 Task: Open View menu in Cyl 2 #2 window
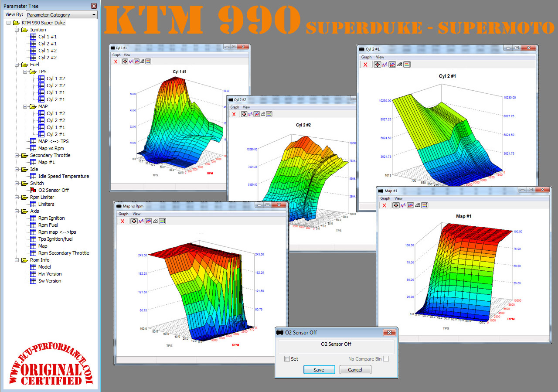[x=246, y=107]
